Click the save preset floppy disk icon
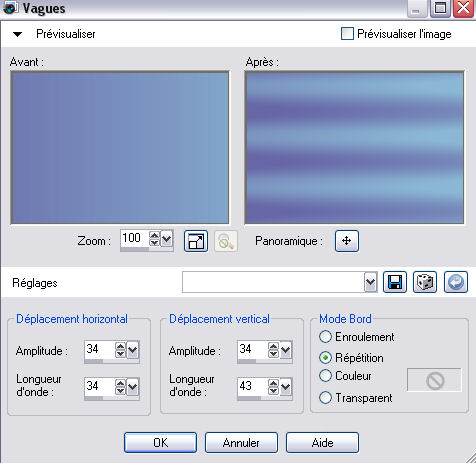 (395, 282)
